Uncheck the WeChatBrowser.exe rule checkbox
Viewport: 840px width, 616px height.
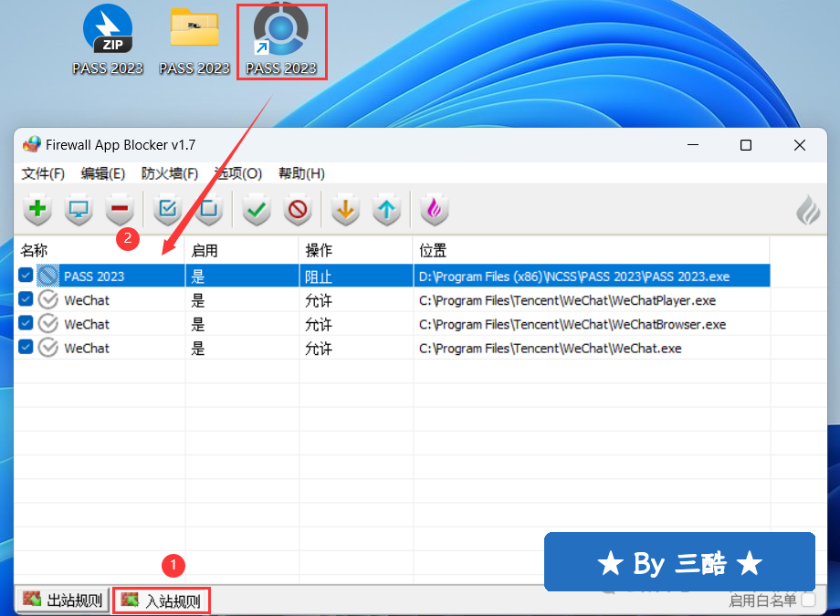click(x=26, y=323)
